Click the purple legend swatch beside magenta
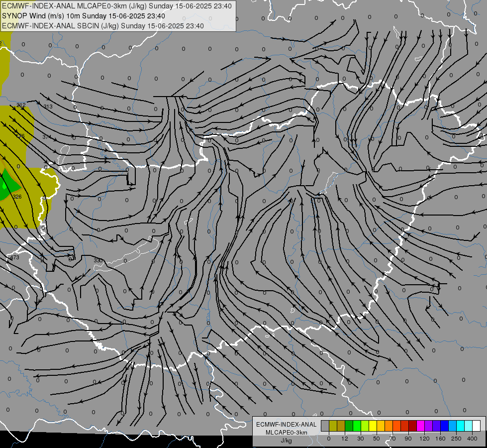 coord(429,426)
